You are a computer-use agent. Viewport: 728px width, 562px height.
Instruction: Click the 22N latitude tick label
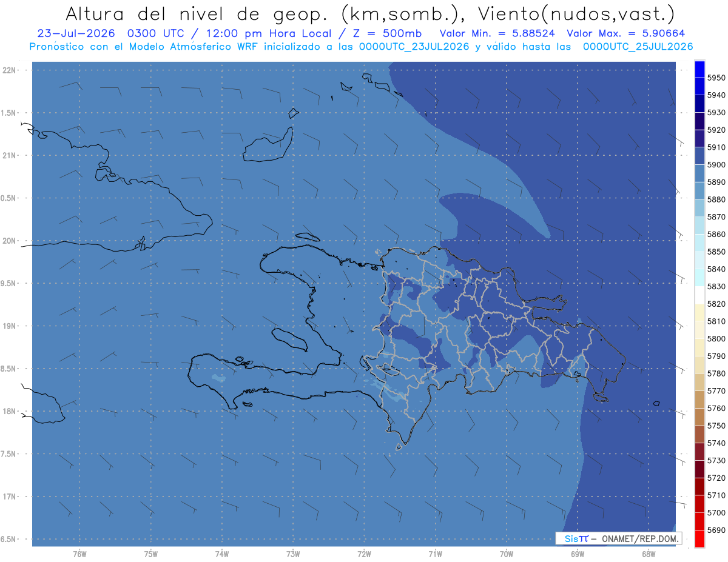[10, 70]
